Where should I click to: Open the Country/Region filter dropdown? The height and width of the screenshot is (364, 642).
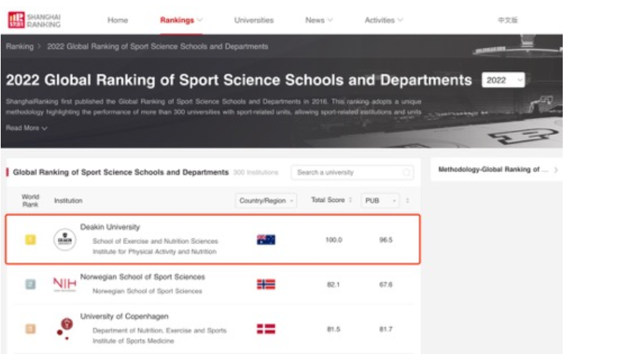[266, 201]
